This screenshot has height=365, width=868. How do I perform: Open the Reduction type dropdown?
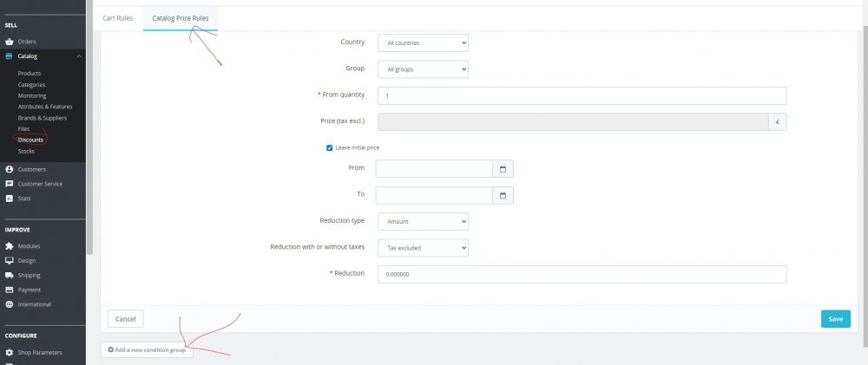click(423, 221)
